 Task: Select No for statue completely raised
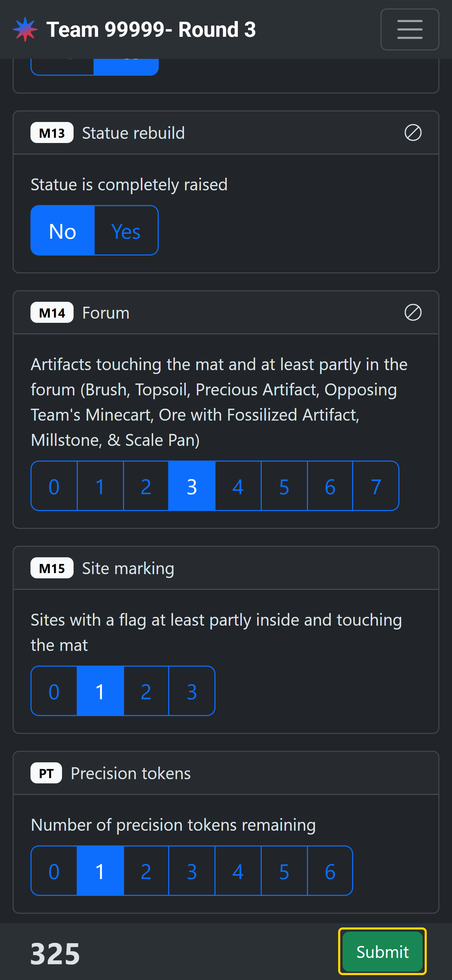point(63,231)
